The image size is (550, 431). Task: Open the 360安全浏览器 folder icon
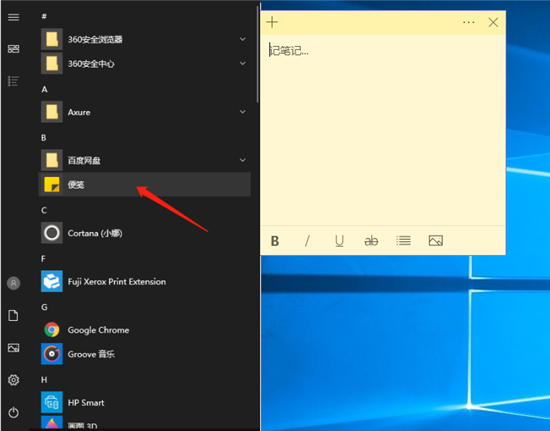click(x=52, y=39)
